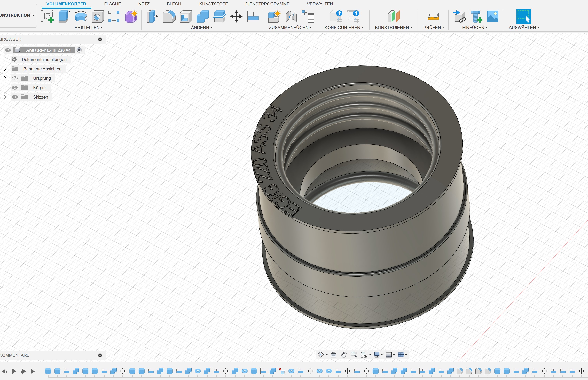Open the Konstruktion workspace button
This screenshot has width=588, height=380.
point(17,15)
